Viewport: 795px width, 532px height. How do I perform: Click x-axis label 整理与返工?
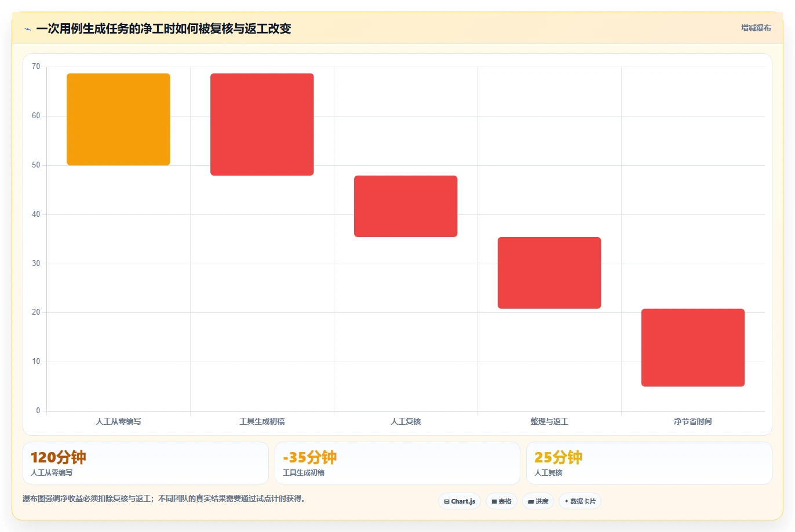pyautogui.click(x=549, y=421)
